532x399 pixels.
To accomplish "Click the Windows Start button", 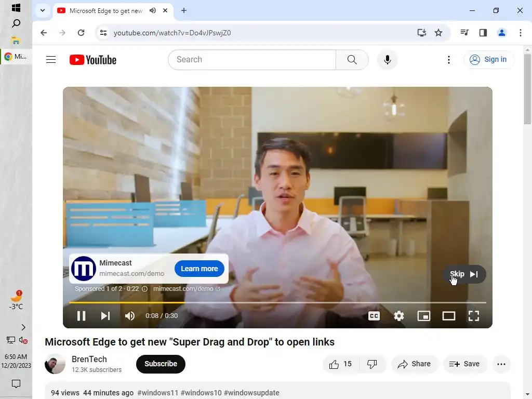I will pyautogui.click(x=16, y=7).
